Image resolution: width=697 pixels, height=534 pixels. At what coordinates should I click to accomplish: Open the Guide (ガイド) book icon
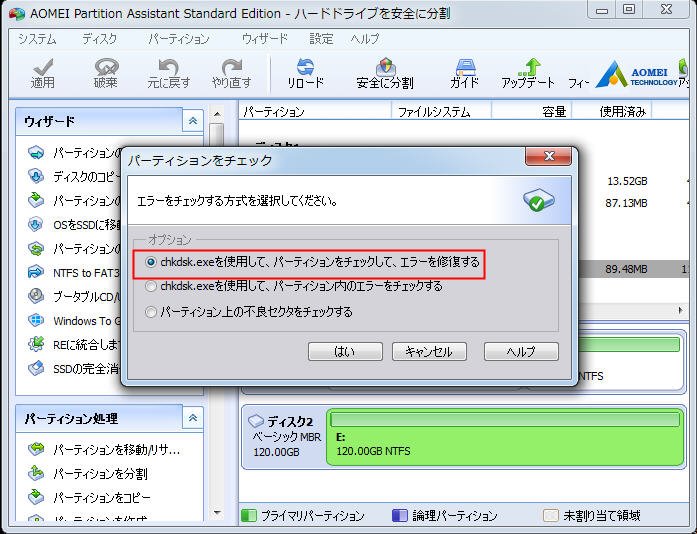tap(465, 67)
